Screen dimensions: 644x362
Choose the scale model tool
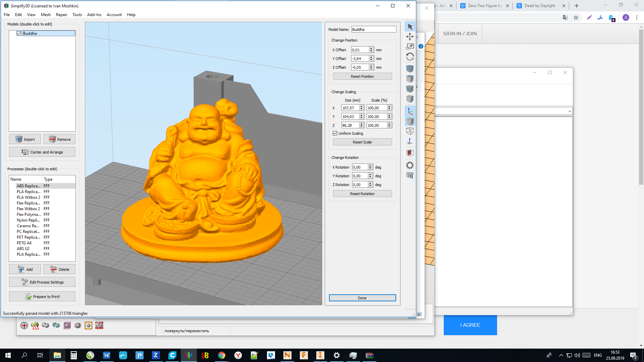point(410,47)
